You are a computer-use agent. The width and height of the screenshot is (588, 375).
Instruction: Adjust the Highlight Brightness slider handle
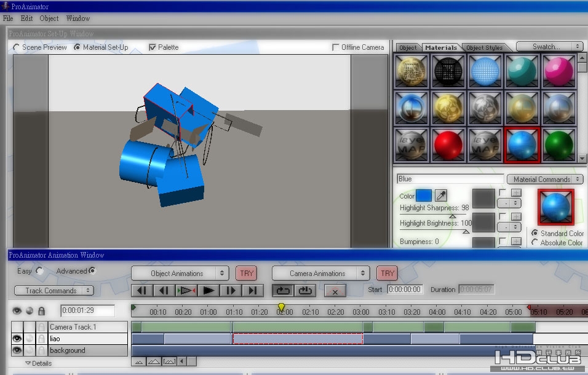(466, 232)
